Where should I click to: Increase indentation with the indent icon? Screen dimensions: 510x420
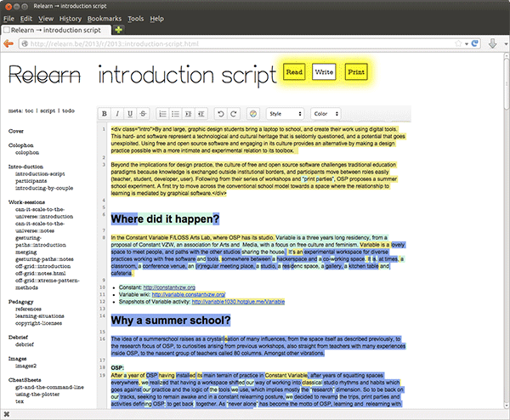[188, 114]
